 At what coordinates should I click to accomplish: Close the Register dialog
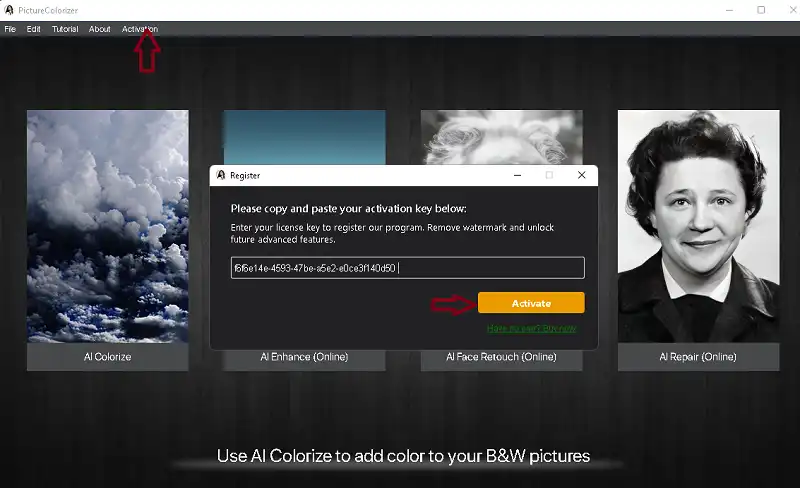point(581,175)
